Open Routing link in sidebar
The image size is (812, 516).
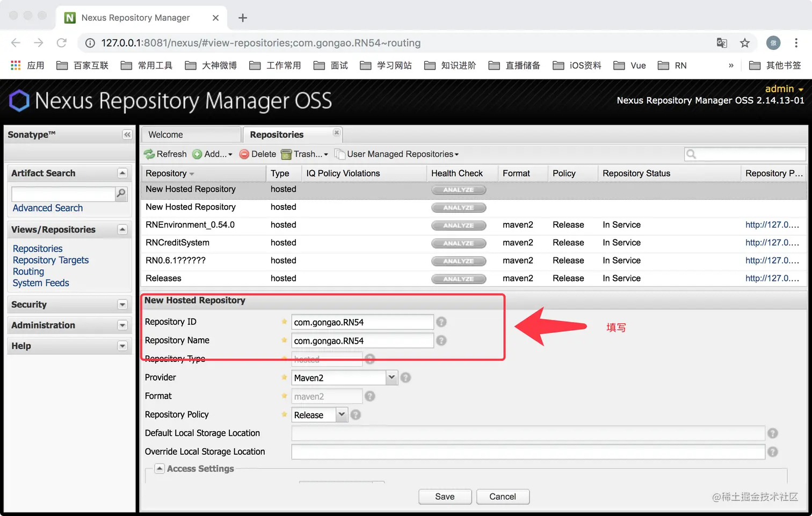click(x=28, y=272)
